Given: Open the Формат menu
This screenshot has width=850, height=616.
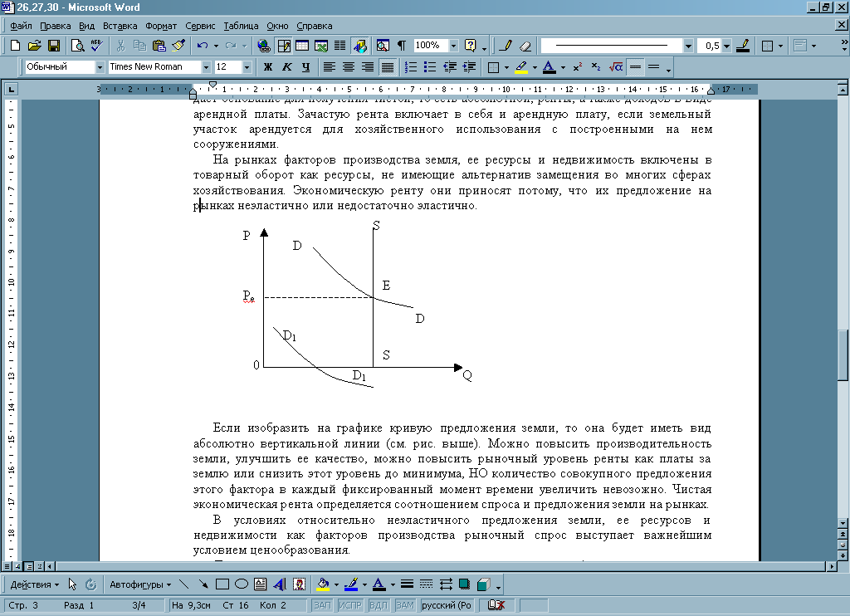Looking at the screenshot, I should pyautogui.click(x=161, y=26).
